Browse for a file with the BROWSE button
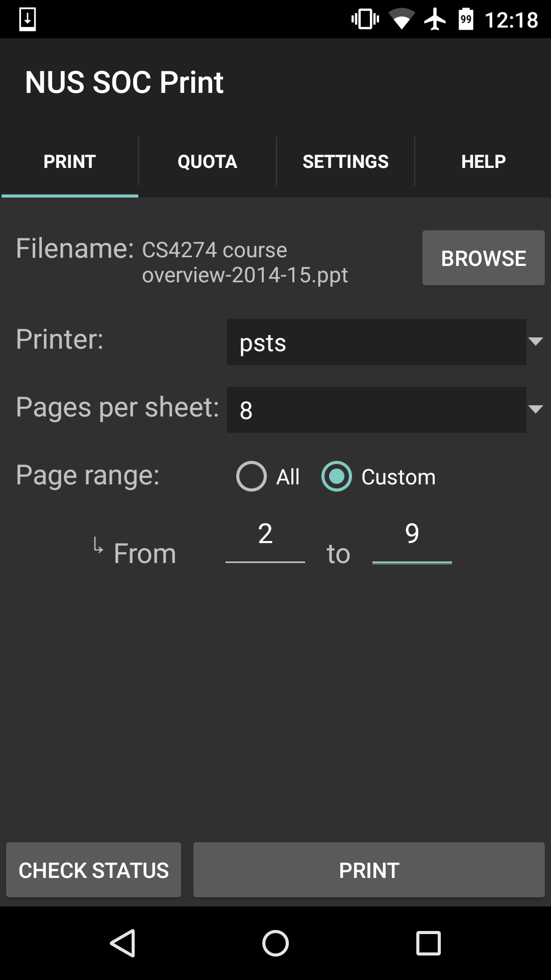 [484, 258]
